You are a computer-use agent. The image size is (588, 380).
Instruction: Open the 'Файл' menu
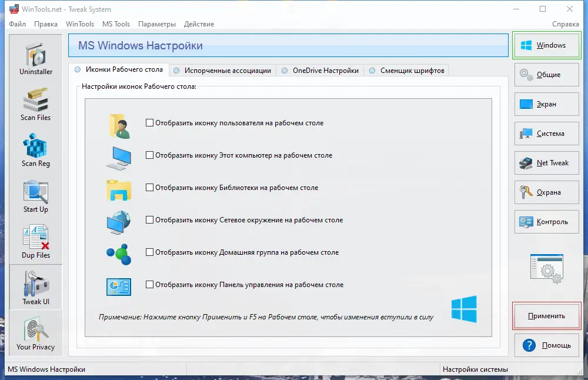click(17, 24)
